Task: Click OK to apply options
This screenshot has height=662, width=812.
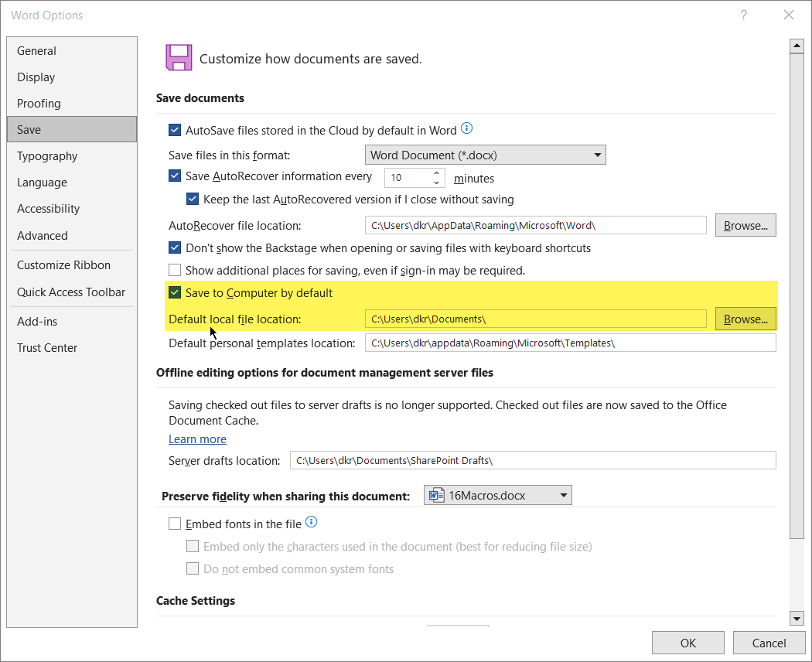Action: pos(688,643)
